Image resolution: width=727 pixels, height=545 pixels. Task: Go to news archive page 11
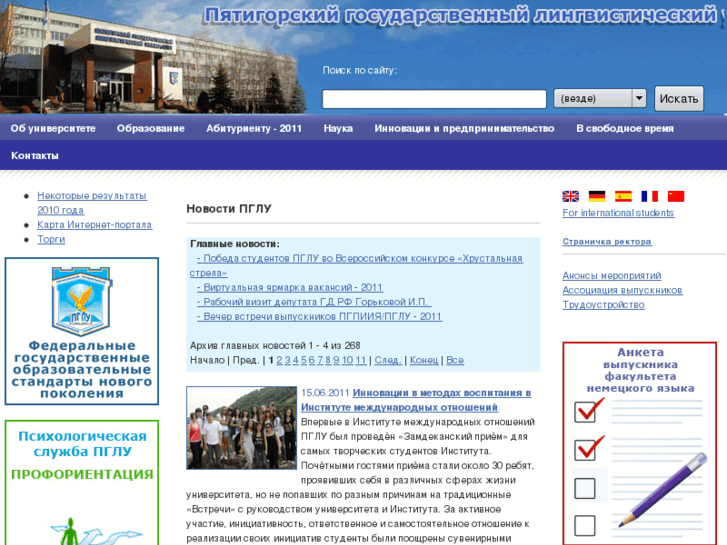361,360
